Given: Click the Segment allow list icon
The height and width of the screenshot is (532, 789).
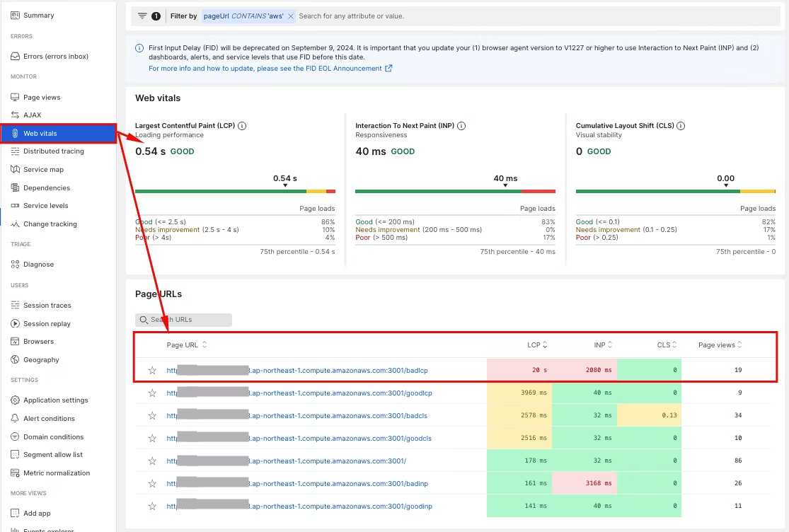Looking at the screenshot, I should click(15, 455).
